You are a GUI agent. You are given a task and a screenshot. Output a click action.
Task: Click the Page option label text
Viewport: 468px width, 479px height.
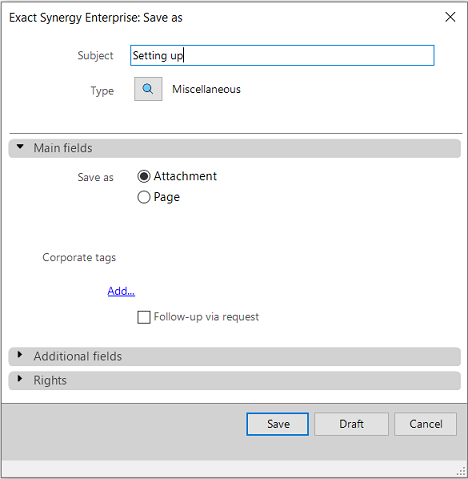click(x=167, y=197)
